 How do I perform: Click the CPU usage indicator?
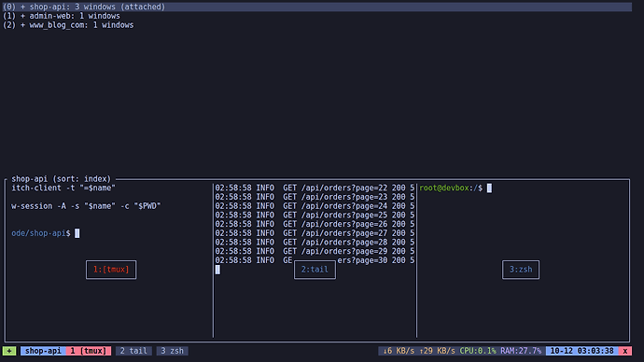[478, 351]
